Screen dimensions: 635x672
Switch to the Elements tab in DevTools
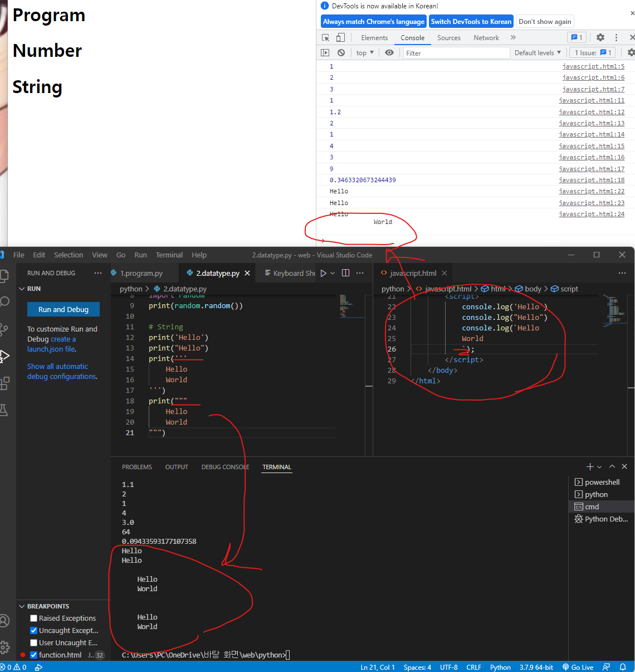(x=374, y=37)
